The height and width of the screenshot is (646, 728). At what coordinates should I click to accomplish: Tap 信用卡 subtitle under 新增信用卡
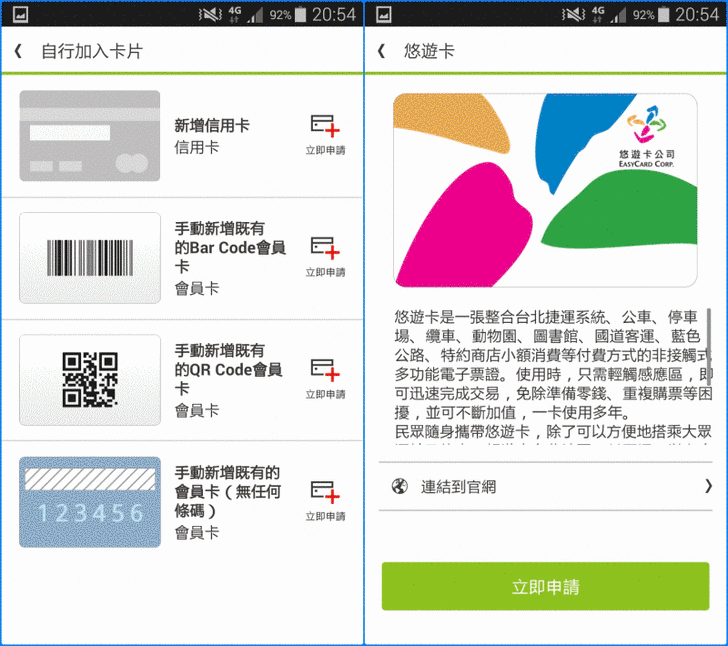(196, 148)
